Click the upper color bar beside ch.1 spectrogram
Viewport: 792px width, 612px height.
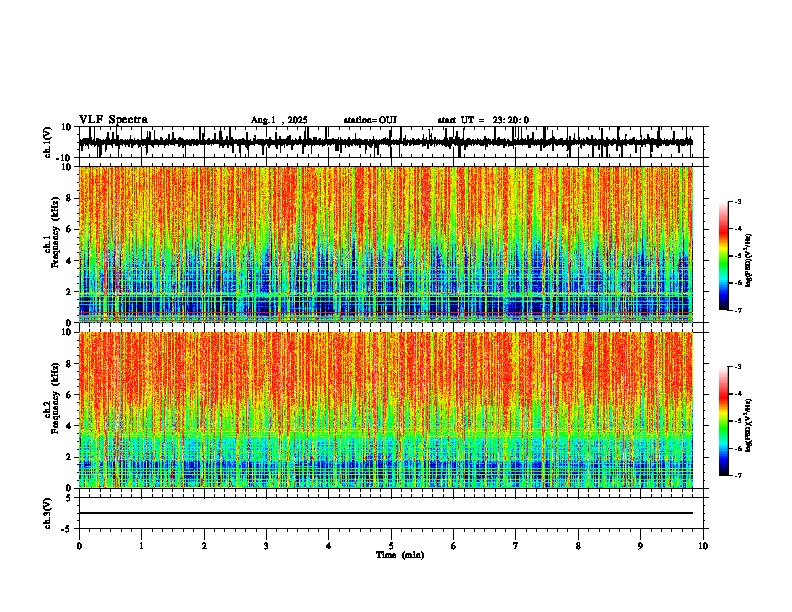tap(723, 256)
